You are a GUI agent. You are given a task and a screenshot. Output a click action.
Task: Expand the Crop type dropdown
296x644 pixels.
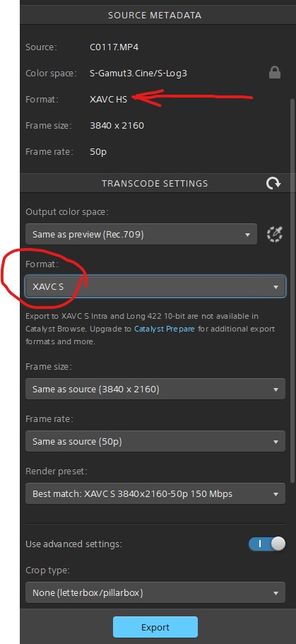(x=155, y=592)
